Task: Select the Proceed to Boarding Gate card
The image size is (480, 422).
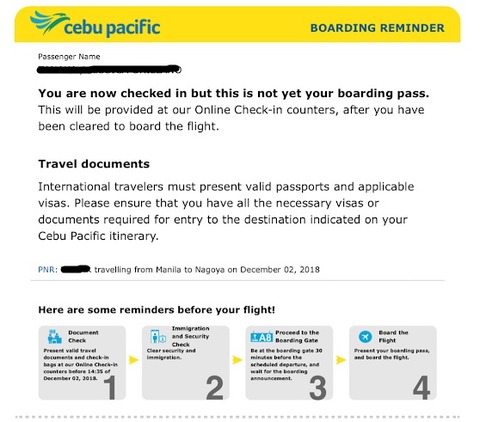Action: (289, 363)
